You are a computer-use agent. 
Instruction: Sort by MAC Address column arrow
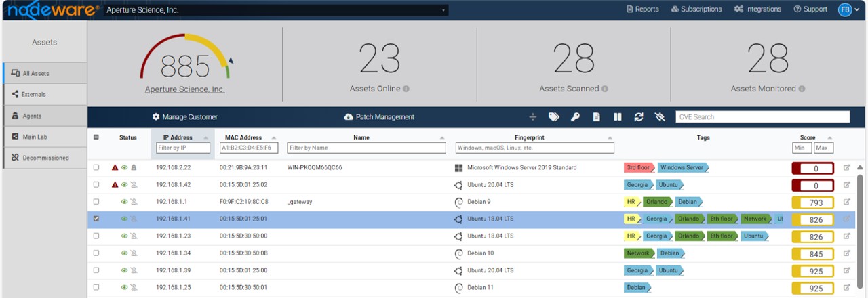click(275, 138)
